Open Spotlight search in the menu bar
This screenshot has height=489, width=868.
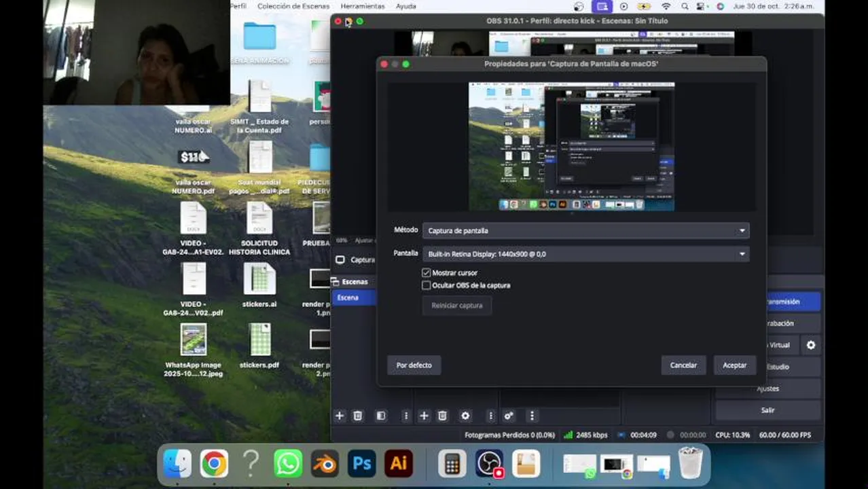[x=685, y=6]
